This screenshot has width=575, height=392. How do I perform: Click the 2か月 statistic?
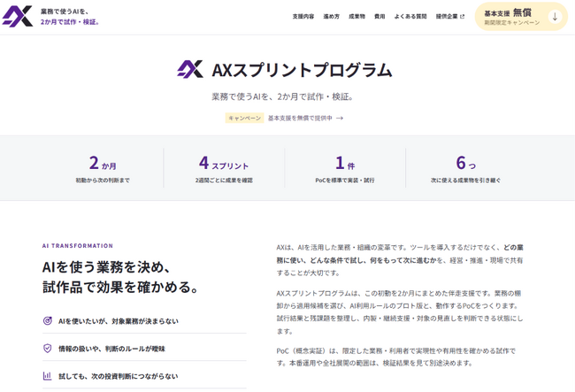pyautogui.click(x=103, y=163)
